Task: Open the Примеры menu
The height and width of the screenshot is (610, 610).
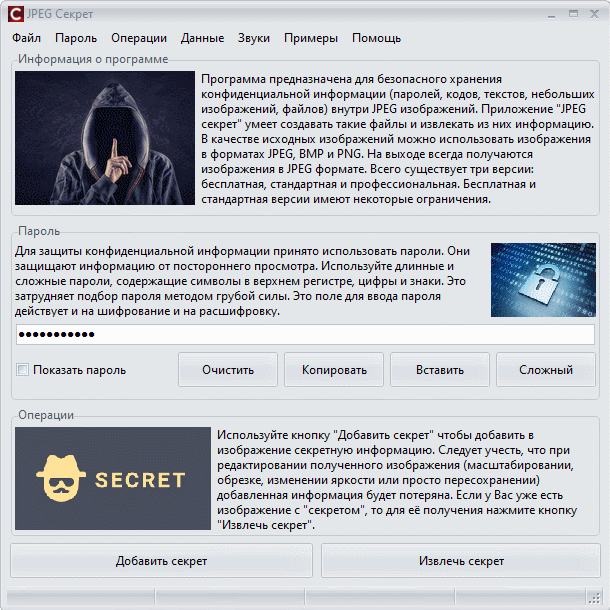Action: [x=311, y=38]
